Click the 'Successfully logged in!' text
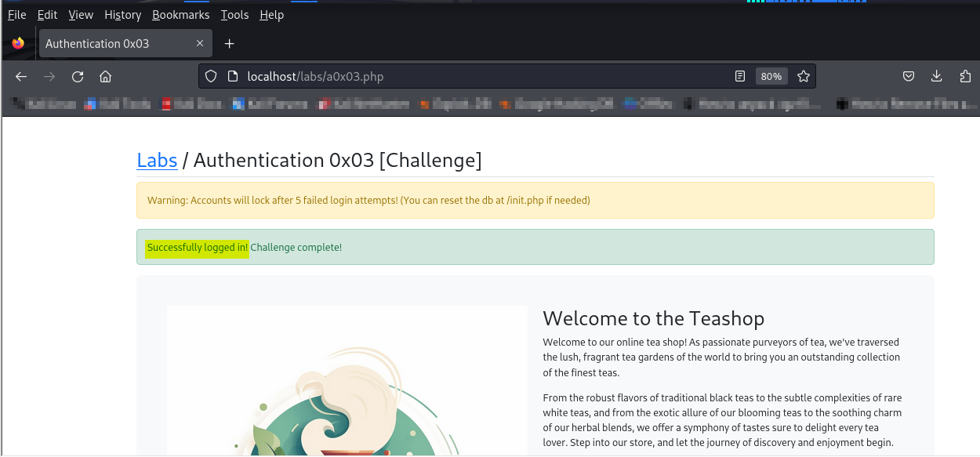The width and height of the screenshot is (980, 457). click(x=198, y=247)
